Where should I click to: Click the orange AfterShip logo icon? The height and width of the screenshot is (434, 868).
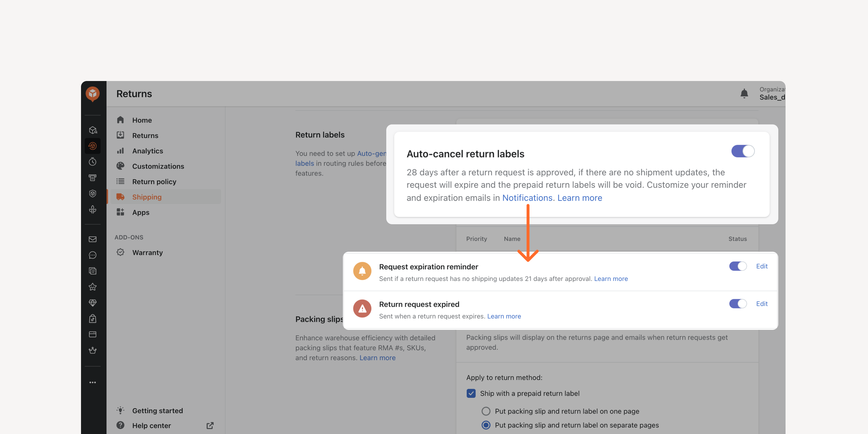tap(93, 94)
